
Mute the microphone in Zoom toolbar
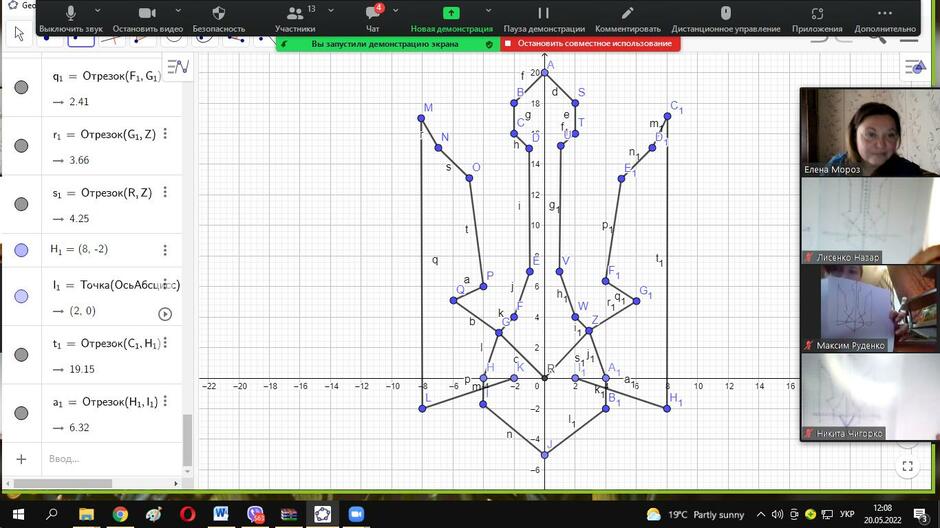click(71, 13)
